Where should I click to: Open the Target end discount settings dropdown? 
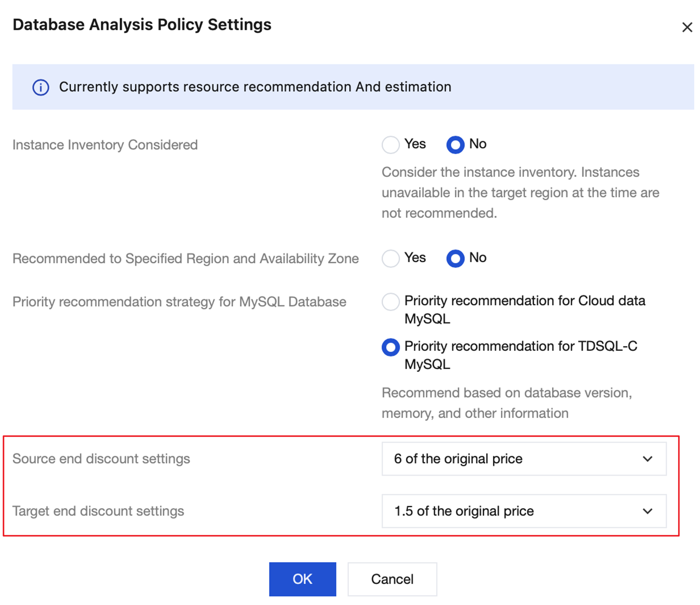524,511
